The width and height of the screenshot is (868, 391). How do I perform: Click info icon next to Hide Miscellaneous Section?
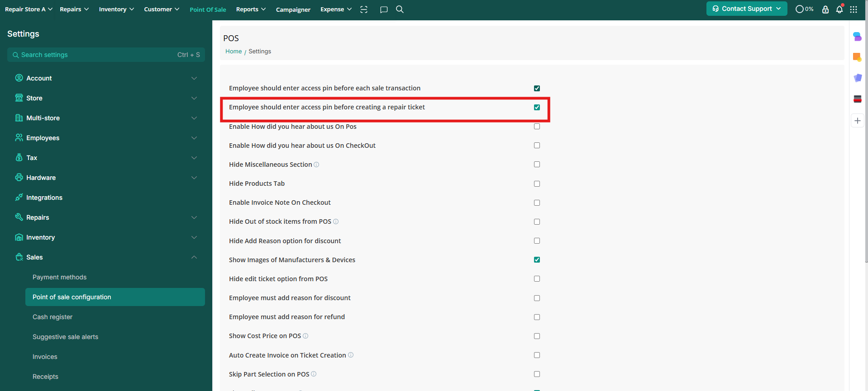[316, 165]
